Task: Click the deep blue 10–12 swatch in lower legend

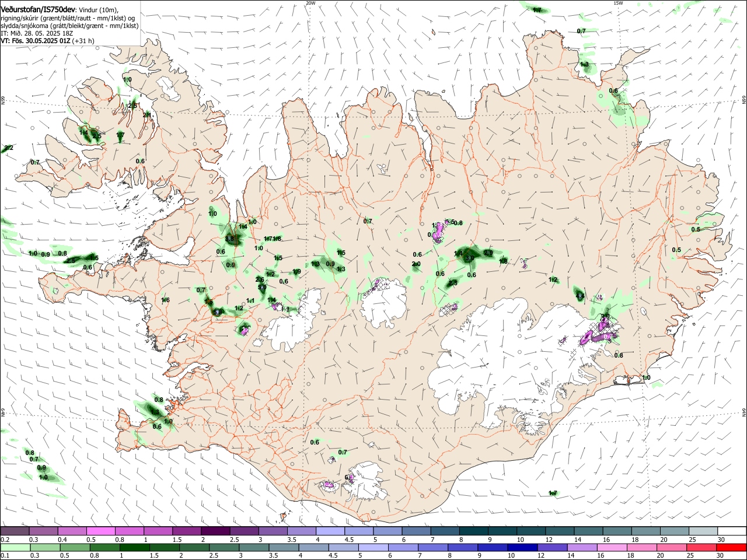Action: tap(522, 547)
